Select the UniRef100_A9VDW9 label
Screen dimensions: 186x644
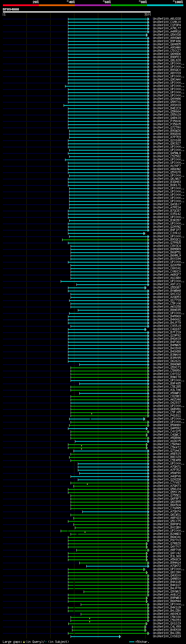[167, 38]
